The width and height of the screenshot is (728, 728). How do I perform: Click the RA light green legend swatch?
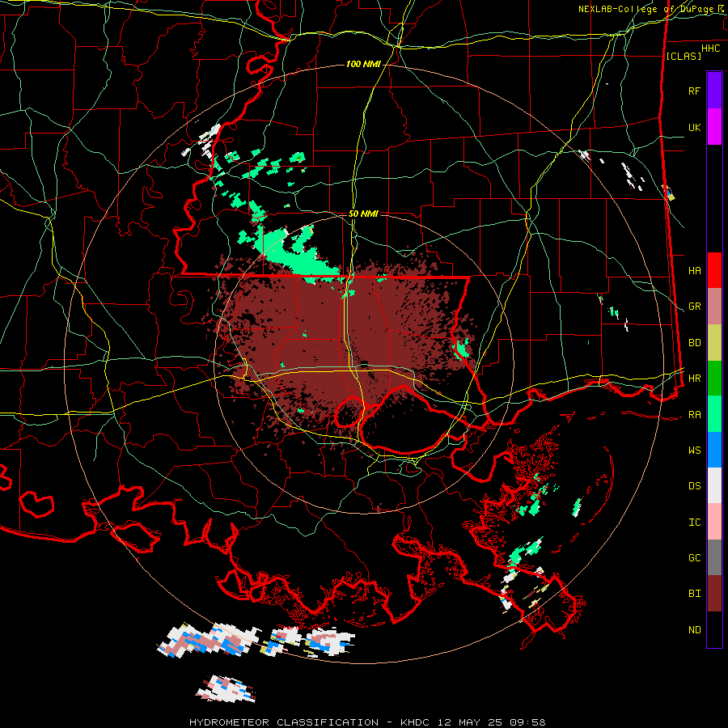click(x=714, y=414)
